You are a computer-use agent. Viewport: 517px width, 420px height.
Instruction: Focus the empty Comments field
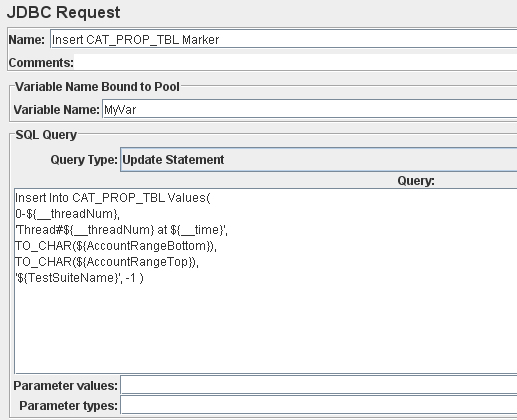pos(295,62)
